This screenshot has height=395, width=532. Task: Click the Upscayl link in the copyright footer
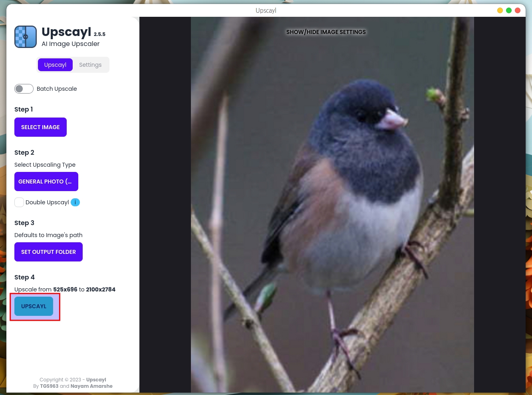[x=96, y=380]
